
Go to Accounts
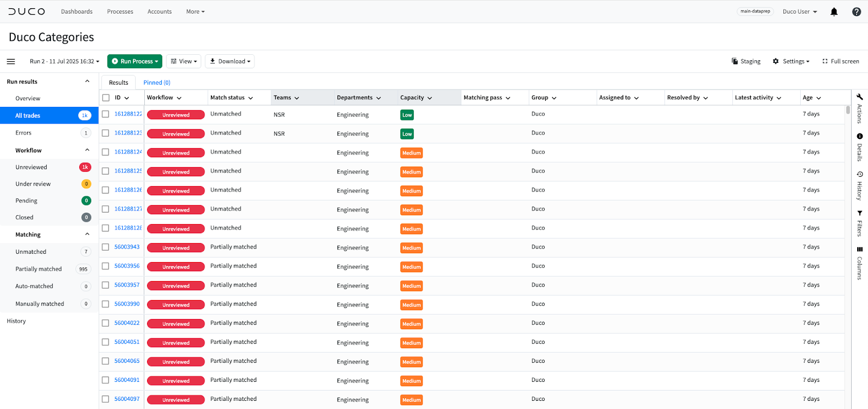[x=159, y=11]
